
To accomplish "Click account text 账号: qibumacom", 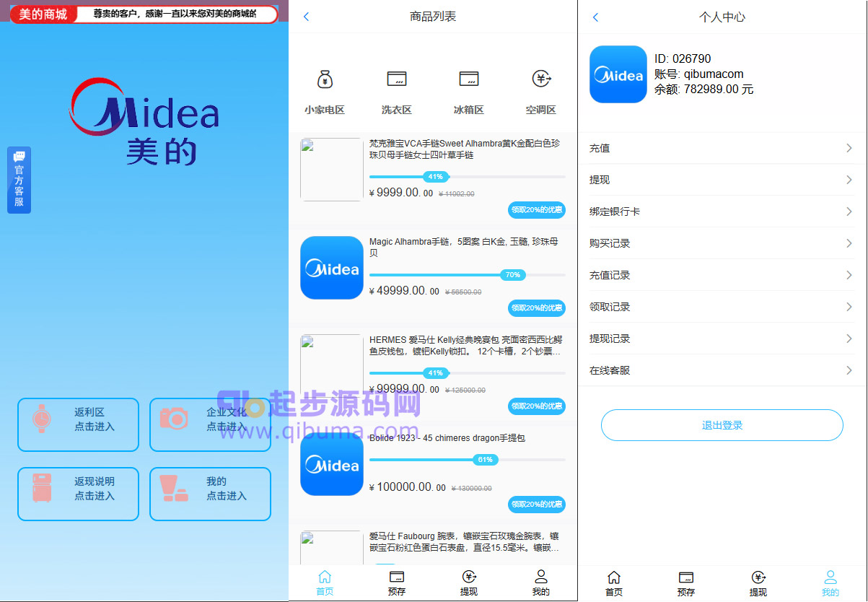I will [x=699, y=74].
